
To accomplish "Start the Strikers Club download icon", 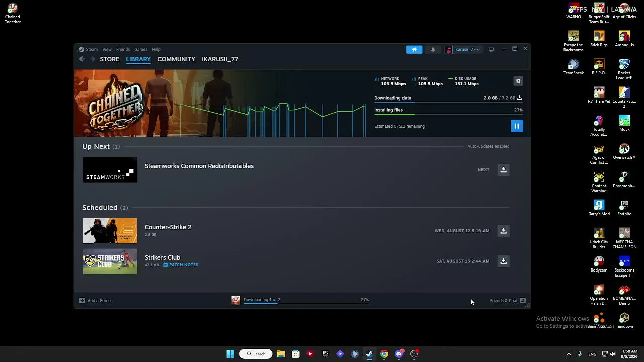I will [x=503, y=261].
